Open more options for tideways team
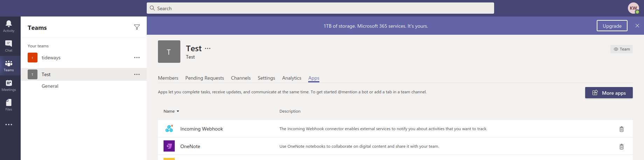The height and width of the screenshot is (160, 644). point(137,58)
